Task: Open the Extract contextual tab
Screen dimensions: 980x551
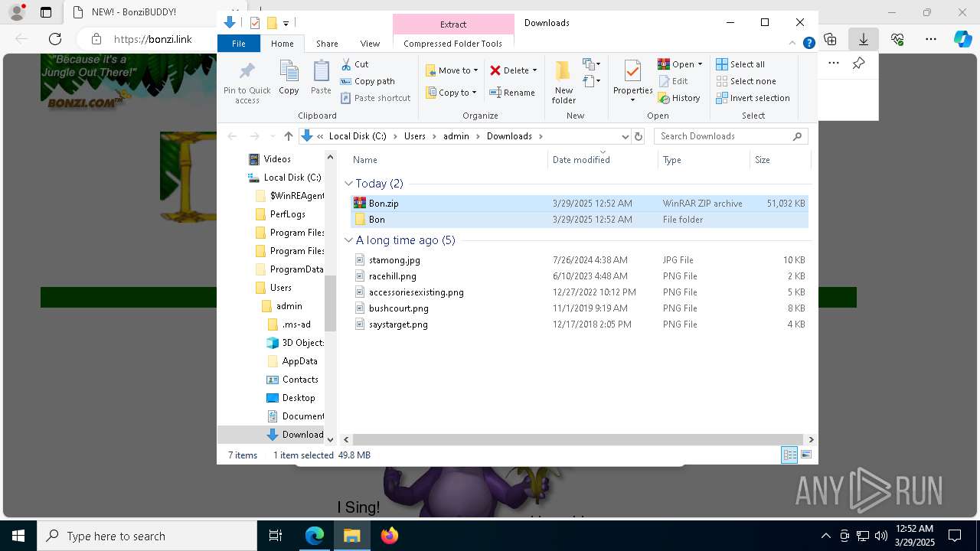Action: pyautogui.click(x=453, y=24)
